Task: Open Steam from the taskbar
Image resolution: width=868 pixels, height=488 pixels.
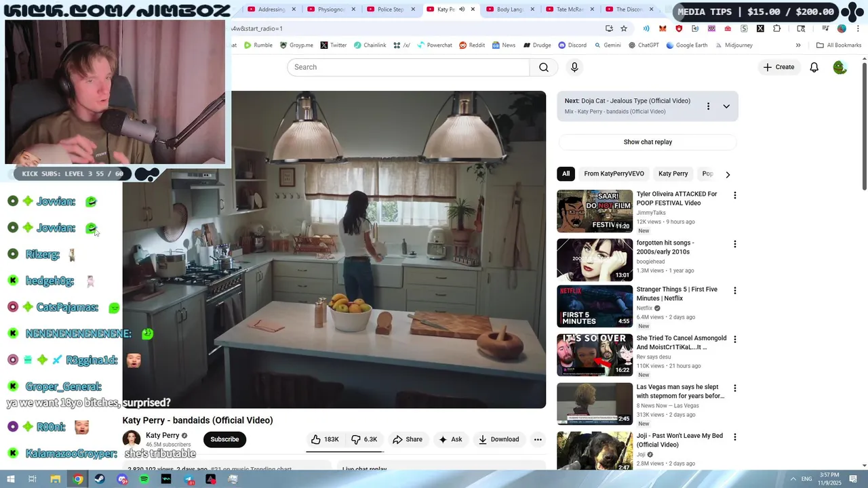Action: pyautogui.click(x=100, y=479)
